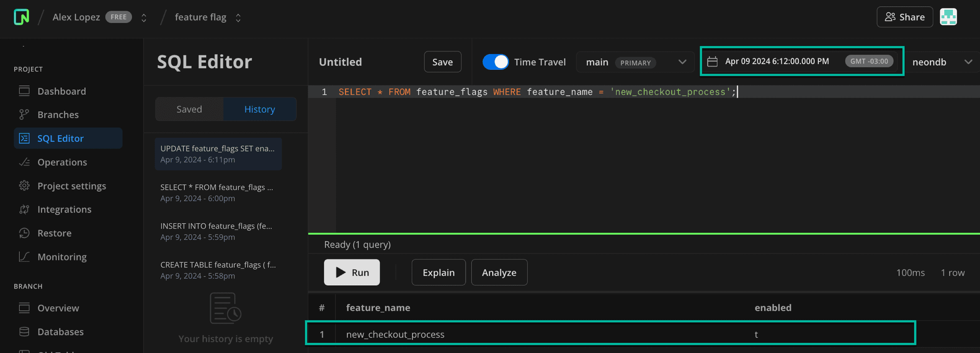Screen dimensions: 980x353
Task: Click the Time Travel date input field
Action: coord(776,61)
